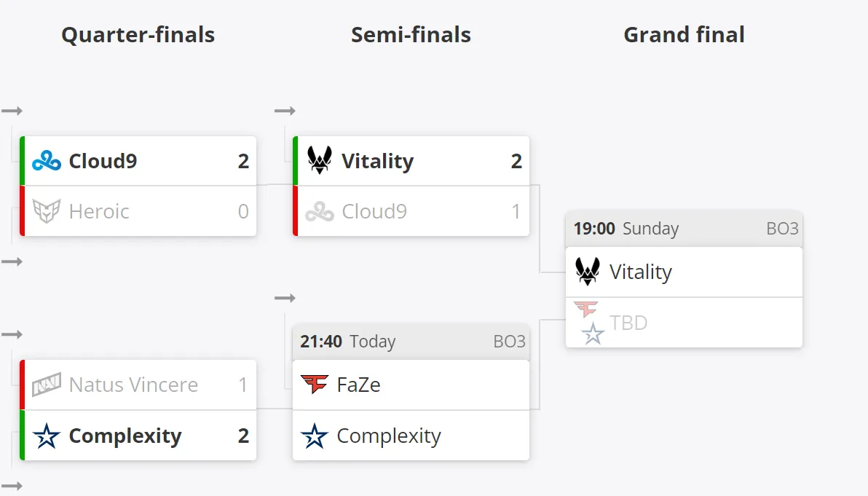Image resolution: width=868 pixels, height=496 pixels.
Task: Click the greyed Cloud9 logo in the semi-finals
Action: tap(320, 211)
